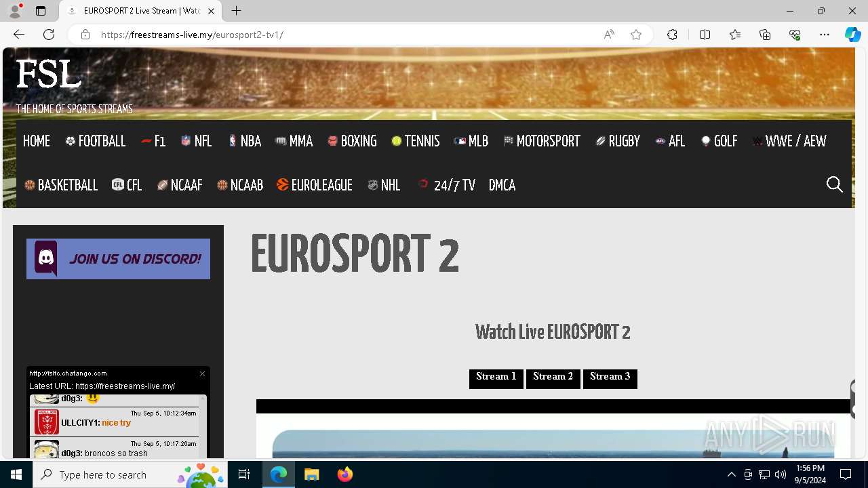The image size is (868, 488).
Task: Show hidden system tray icons
Action: (731, 474)
